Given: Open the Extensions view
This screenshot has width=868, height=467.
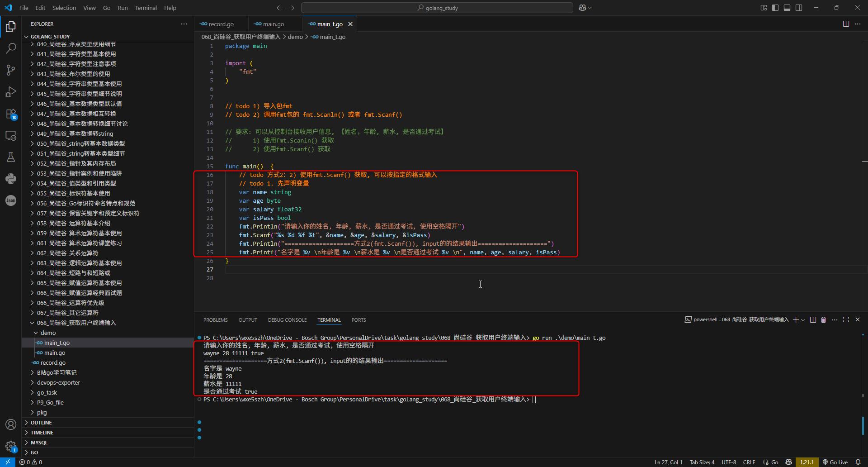Looking at the screenshot, I should tap(11, 114).
